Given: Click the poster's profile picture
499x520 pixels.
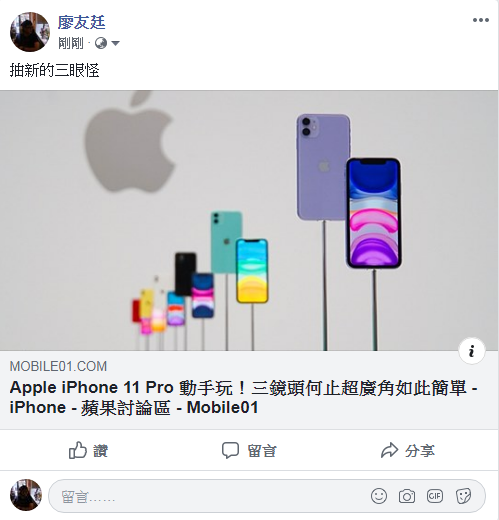Looking at the screenshot, I should (x=30, y=32).
